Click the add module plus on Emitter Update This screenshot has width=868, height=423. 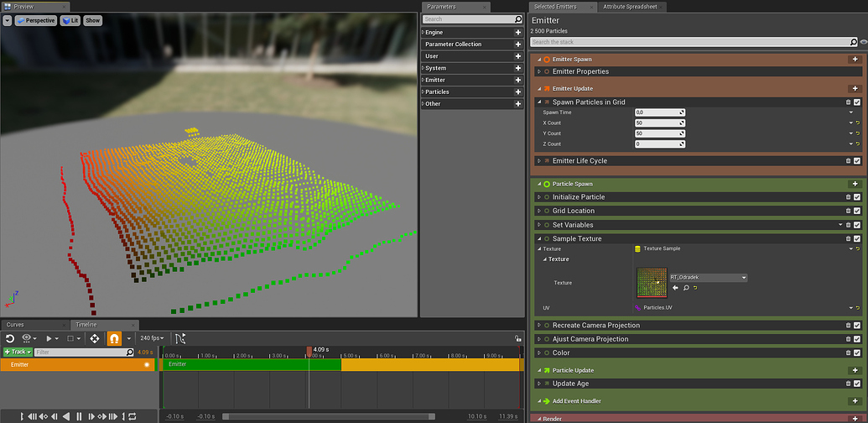click(855, 88)
